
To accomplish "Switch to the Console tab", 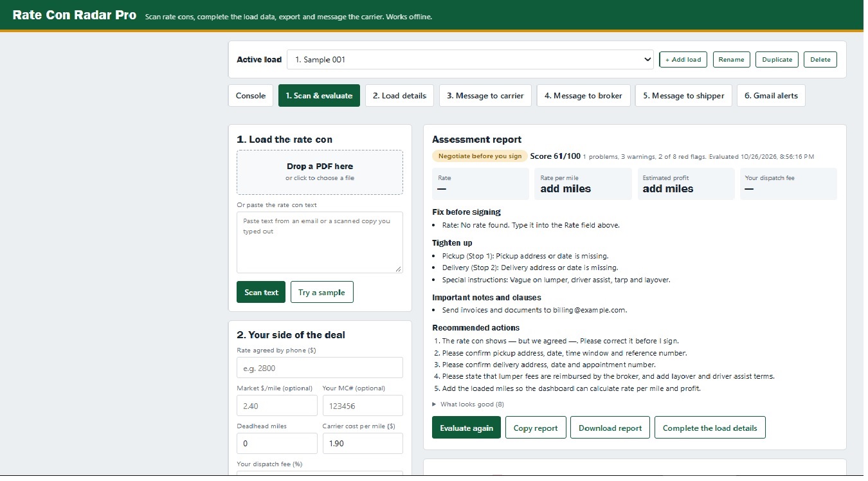I will coord(251,96).
